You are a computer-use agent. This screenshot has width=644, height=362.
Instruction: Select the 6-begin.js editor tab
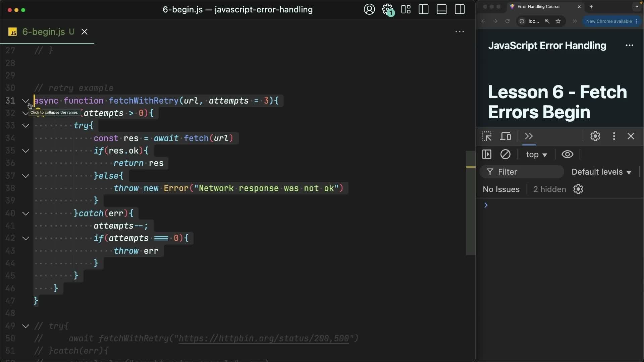pos(44,32)
